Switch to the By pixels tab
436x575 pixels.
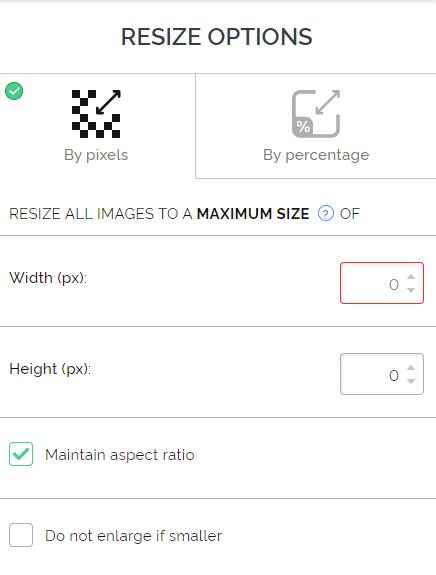coord(98,126)
